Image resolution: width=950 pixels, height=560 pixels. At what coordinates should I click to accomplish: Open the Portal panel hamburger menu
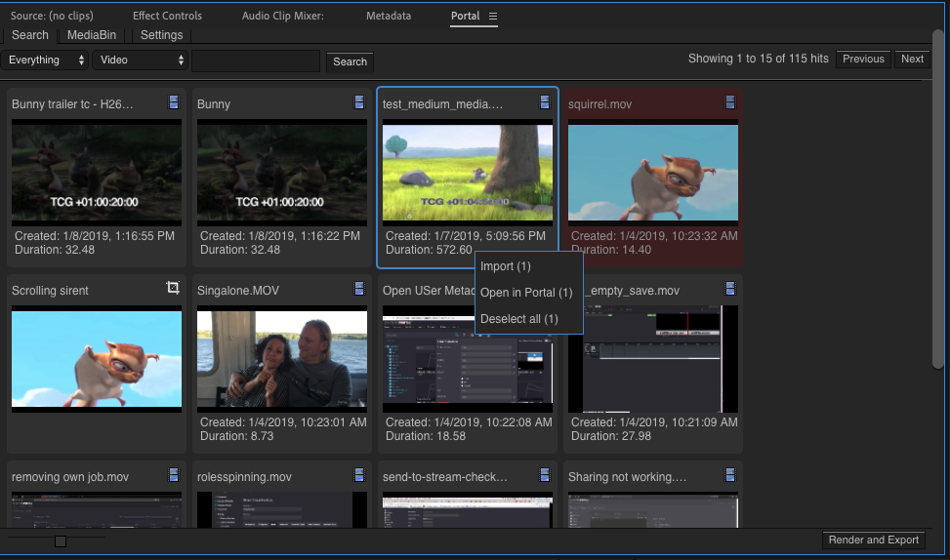point(493,17)
